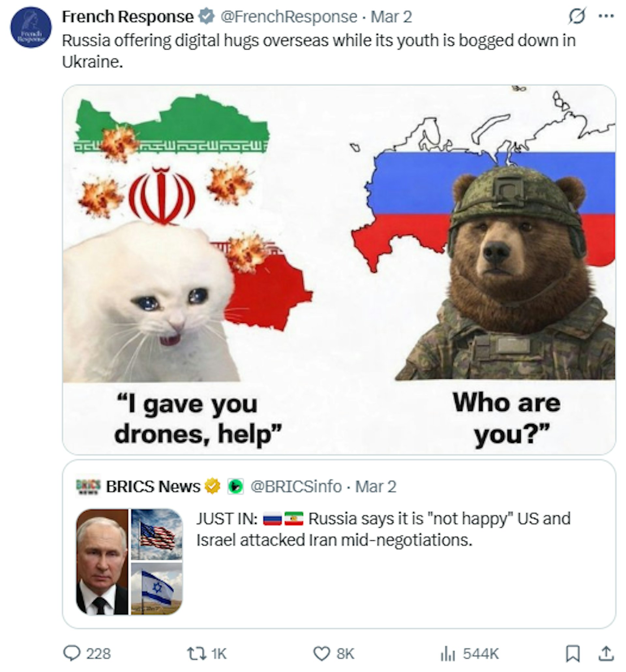The width and height of the screenshot is (626, 672).
Task: Open the @BRICSinfo handle
Action: coord(296,487)
